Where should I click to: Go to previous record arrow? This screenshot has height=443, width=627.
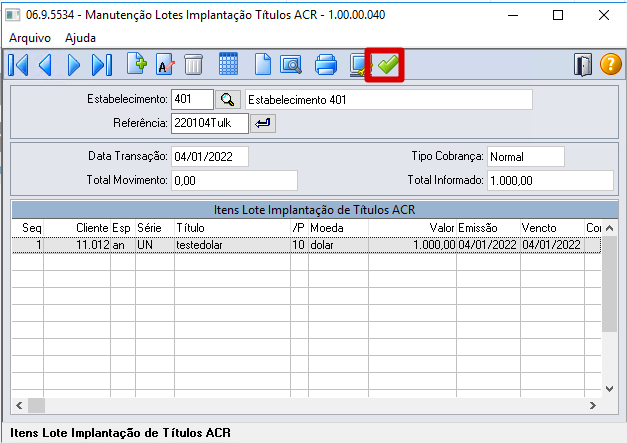[45, 65]
